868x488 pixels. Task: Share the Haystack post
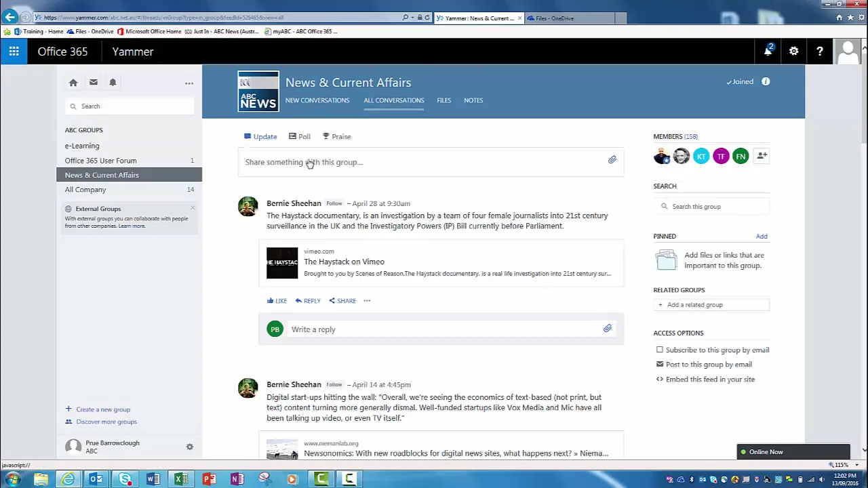pyautogui.click(x=342, y=301)
